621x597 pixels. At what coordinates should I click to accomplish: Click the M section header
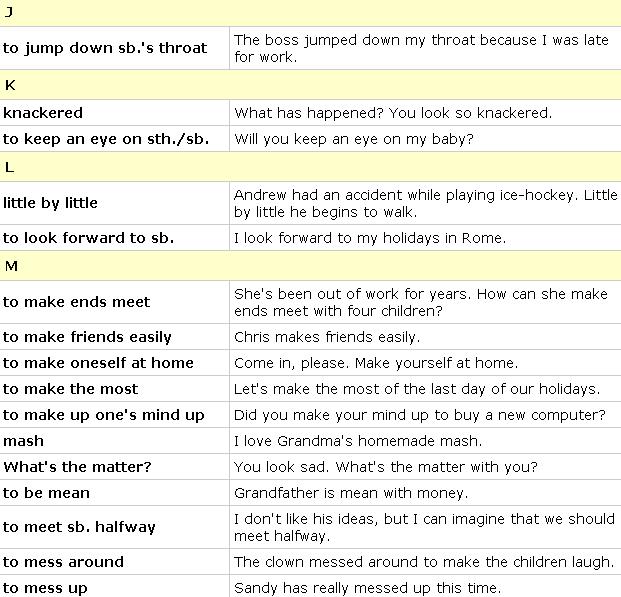310,265
